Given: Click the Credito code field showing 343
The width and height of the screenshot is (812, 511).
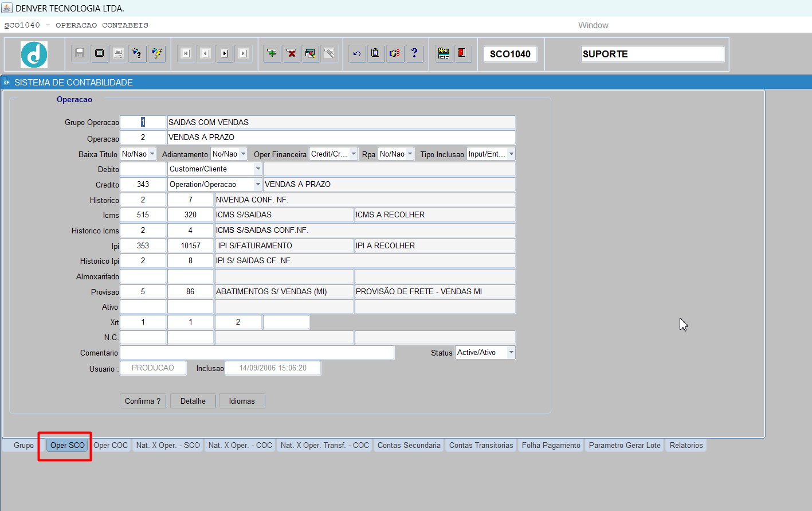Looking at the screenshot, I should click(143, 185).
